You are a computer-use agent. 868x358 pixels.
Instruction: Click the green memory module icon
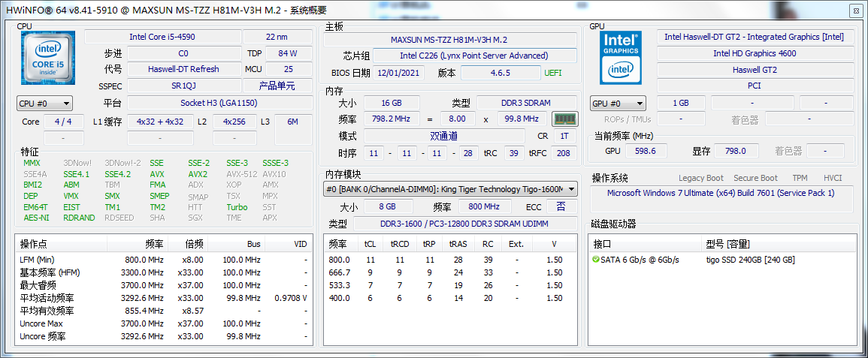[564, 119]
